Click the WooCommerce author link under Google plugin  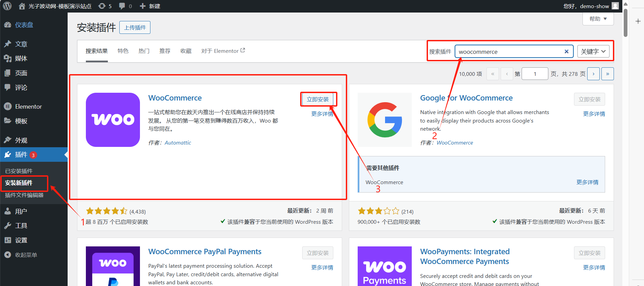pos(455,143)
